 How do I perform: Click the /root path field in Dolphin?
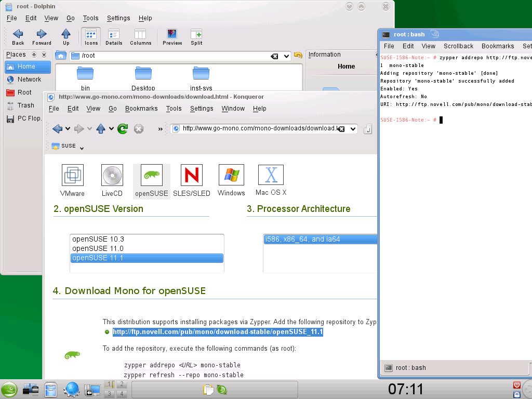(170, 56)
